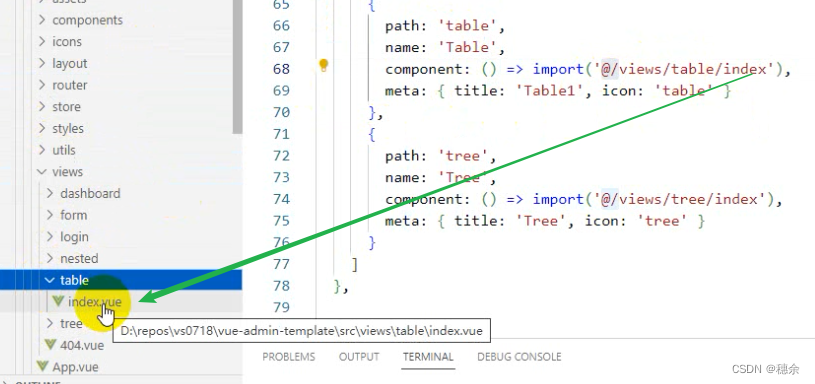Click the 'Table1' title string on line 69
815x384 pixels.
pyautogui.click(x=550, y=91)
